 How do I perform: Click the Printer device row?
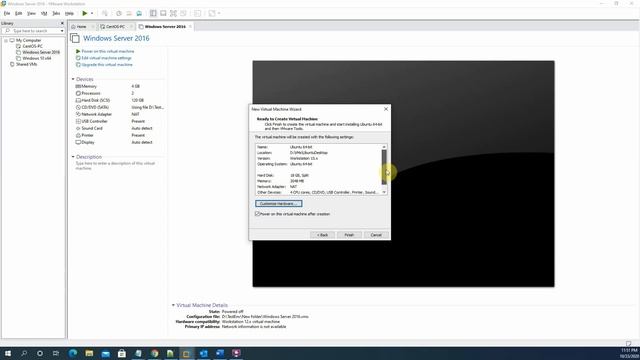click(x=120, y=135)
